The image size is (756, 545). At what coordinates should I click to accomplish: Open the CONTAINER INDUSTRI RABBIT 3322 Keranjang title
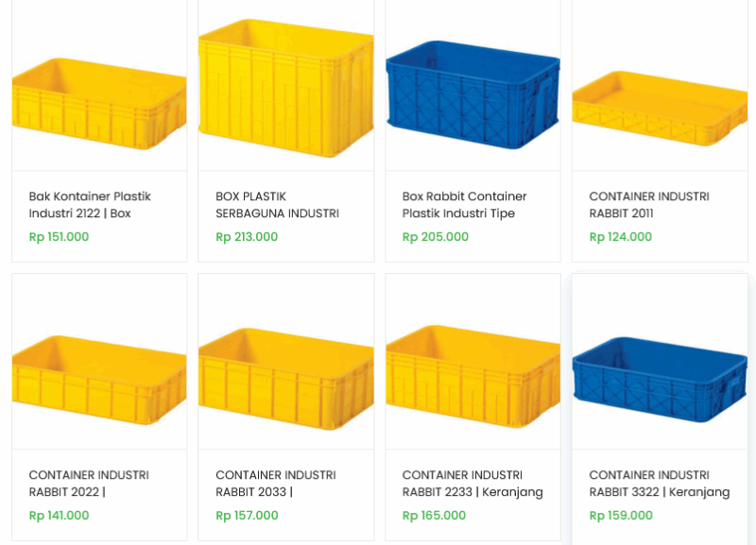coord(659,484)
